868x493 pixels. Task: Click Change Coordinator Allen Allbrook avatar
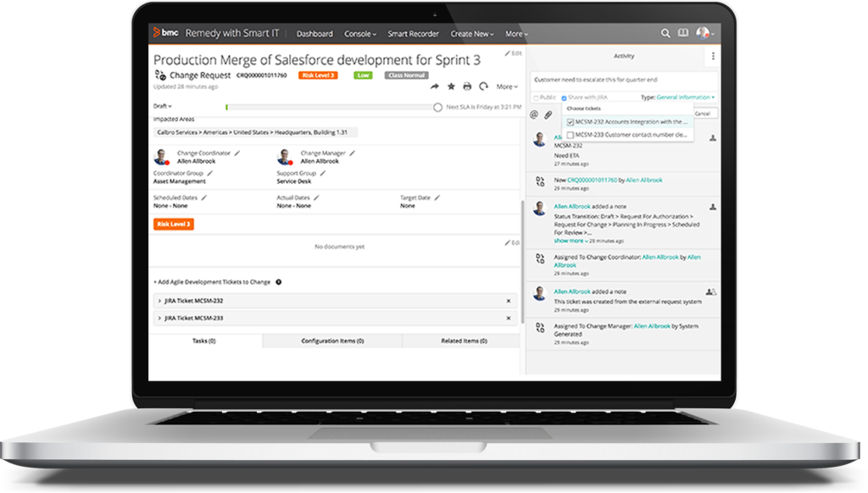click(161, 157)
